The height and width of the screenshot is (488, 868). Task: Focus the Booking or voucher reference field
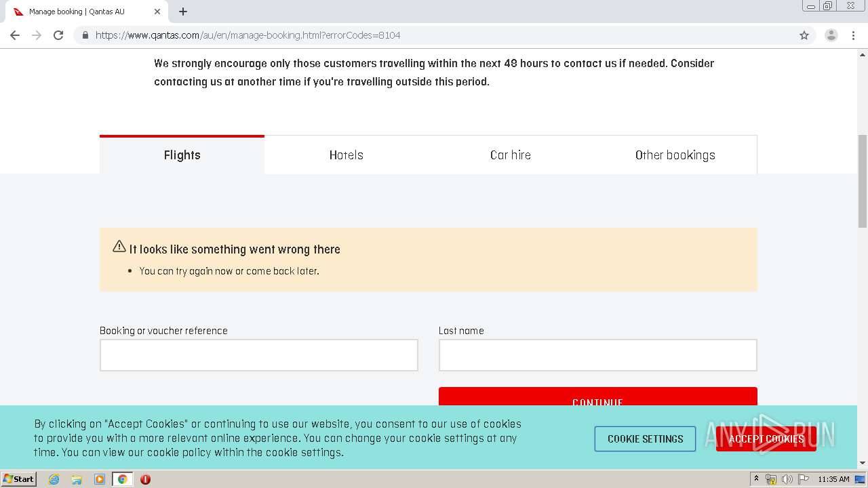259,355
